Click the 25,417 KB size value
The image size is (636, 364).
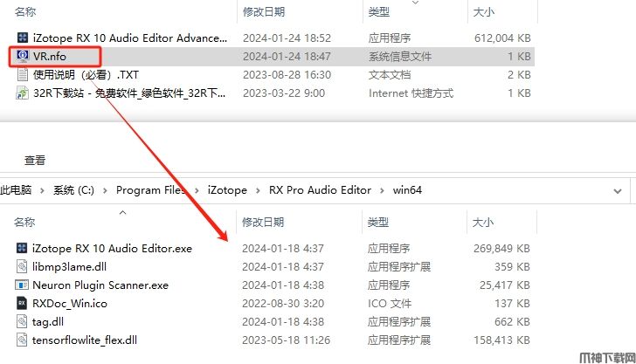(x=505, y=285)
